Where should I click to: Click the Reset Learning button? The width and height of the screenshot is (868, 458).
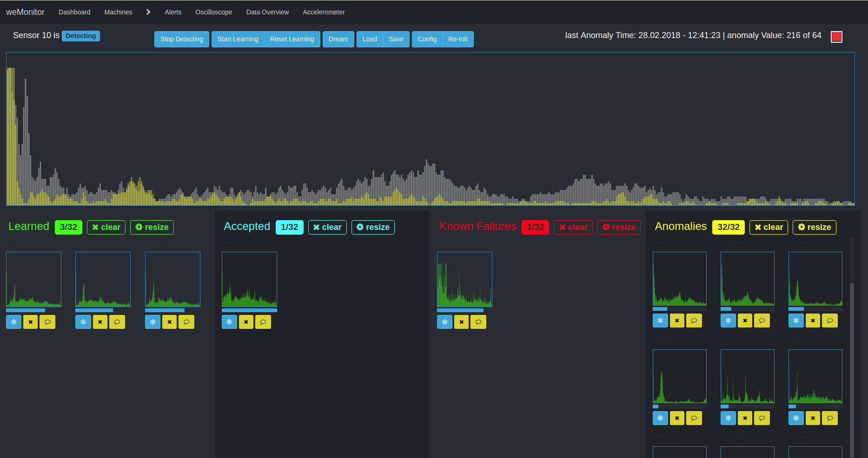click(292, 39)
